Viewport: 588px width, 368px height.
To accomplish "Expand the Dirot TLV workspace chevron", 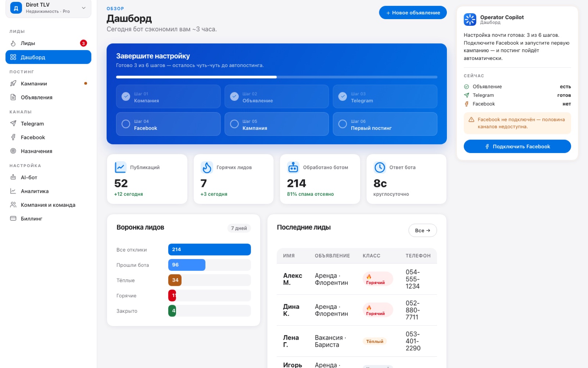I will (84, 8).
